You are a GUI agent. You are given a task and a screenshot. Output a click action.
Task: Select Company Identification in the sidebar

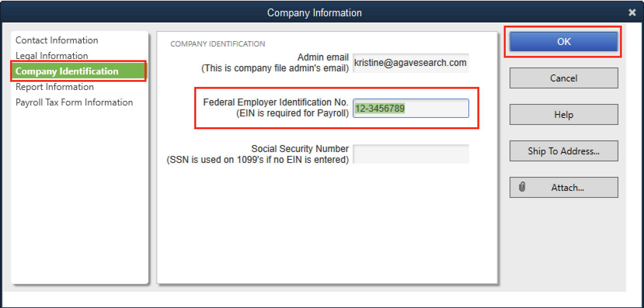click(x=79, y=71)
